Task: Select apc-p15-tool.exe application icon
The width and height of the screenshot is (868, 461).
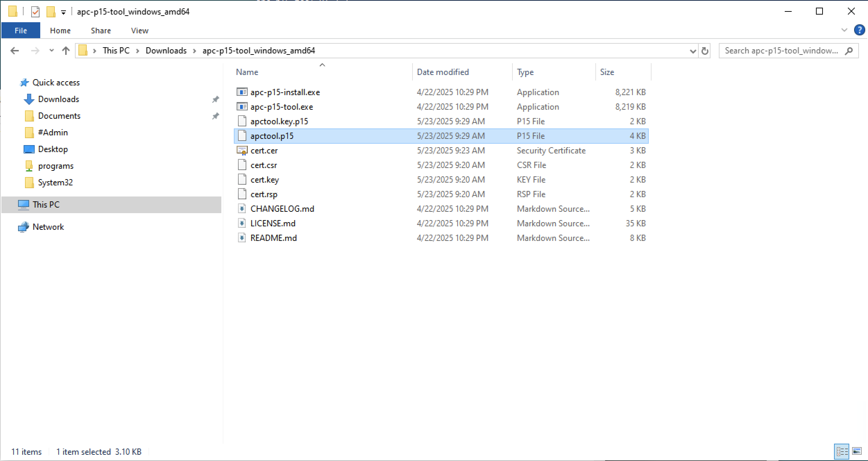Action: [x=242, y=107]
